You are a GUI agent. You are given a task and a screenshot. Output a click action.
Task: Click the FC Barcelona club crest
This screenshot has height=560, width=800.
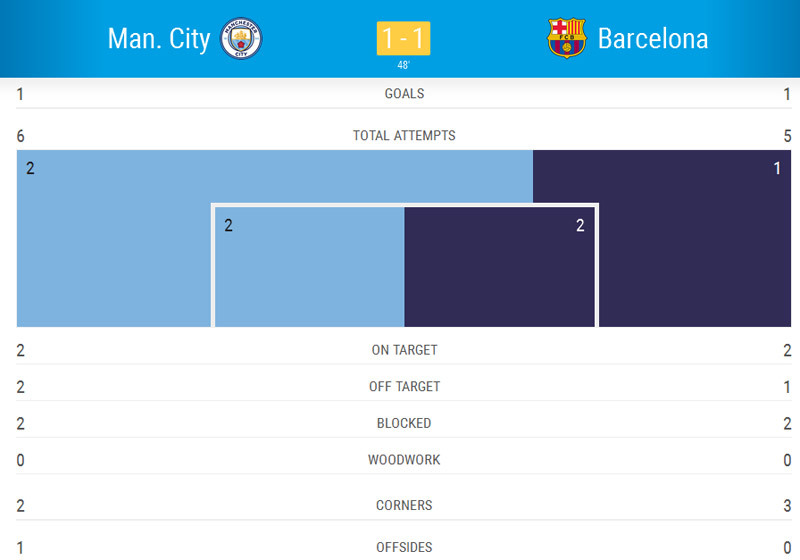567,39
